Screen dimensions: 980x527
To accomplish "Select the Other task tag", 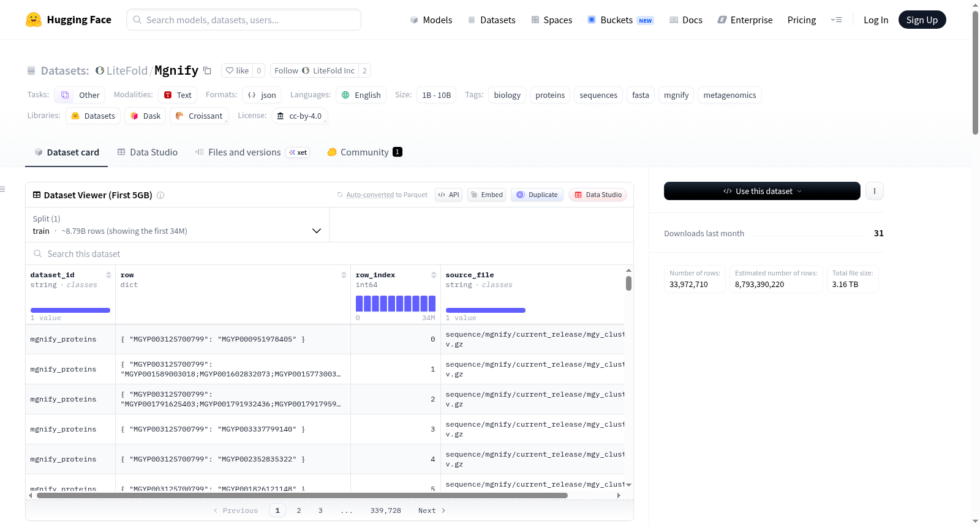I will 80,95.
